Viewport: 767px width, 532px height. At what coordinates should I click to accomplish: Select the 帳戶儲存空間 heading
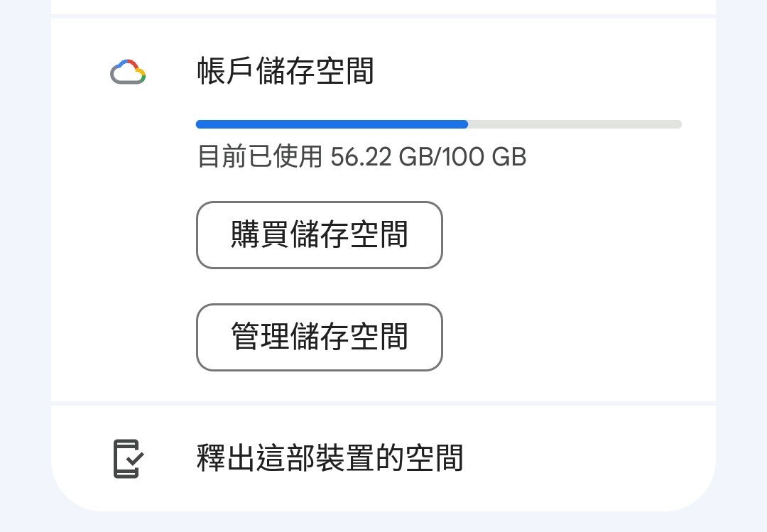pyautogui.click(x=285, y=72)
